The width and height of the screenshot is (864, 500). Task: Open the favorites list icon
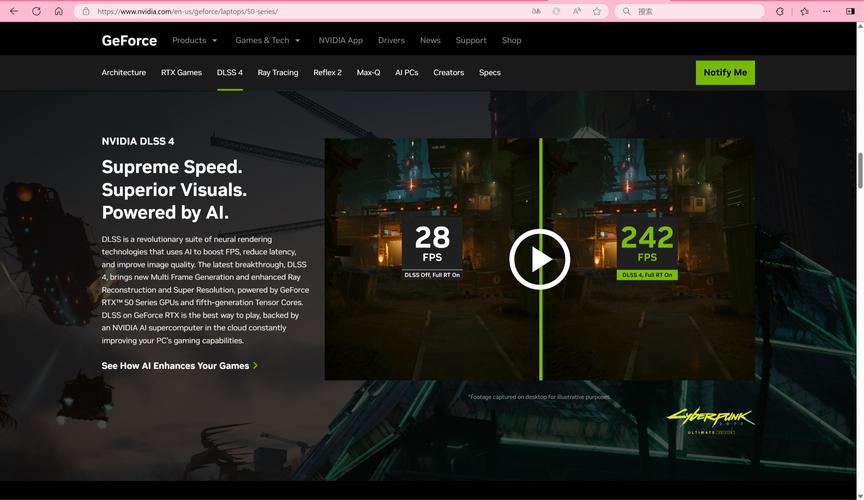804,11
